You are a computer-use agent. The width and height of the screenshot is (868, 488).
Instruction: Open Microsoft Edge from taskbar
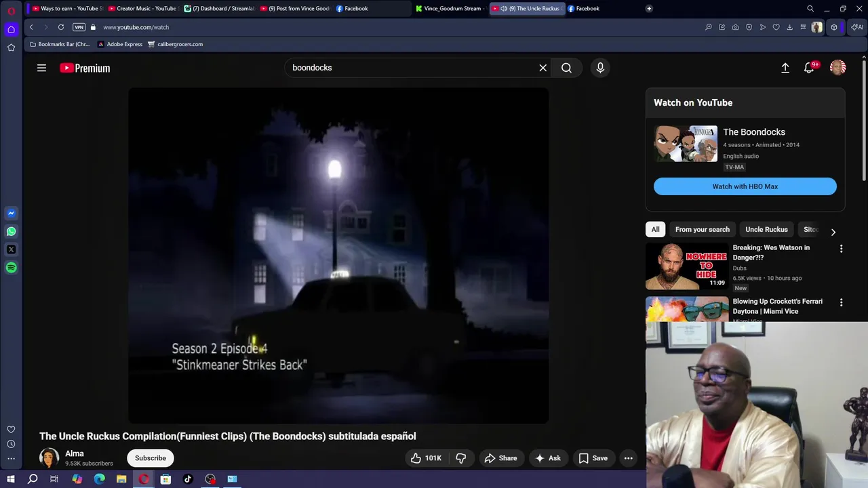click(100, 479)
